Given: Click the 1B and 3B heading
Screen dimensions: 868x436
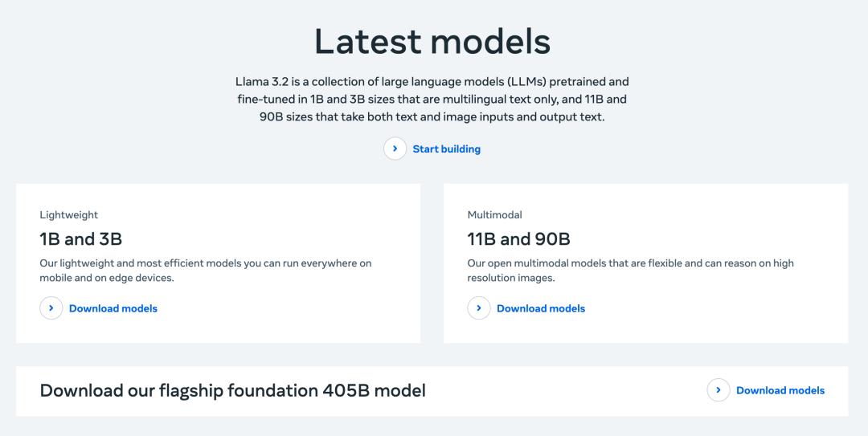Looking at the screenshot, I should point(81,239).
